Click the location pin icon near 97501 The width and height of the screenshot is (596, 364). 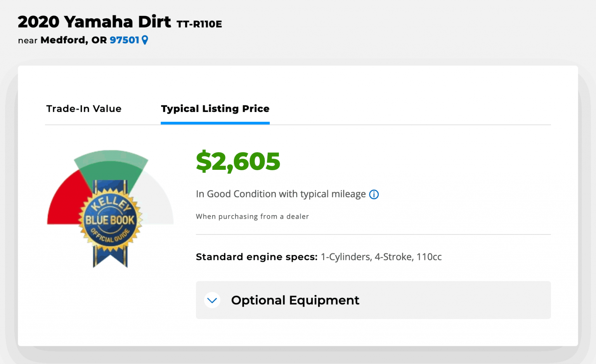[x=145, y=40]
